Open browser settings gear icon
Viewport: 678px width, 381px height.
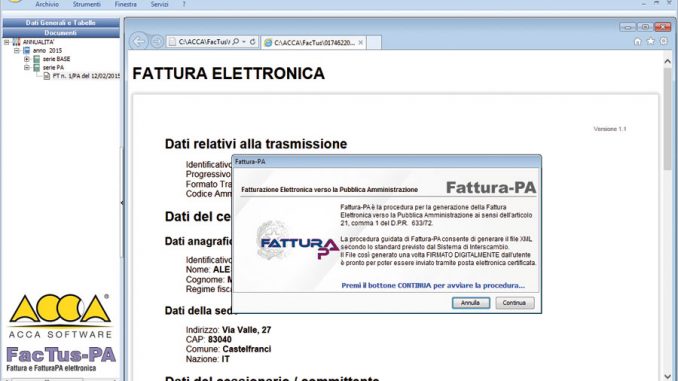point(664,41)
